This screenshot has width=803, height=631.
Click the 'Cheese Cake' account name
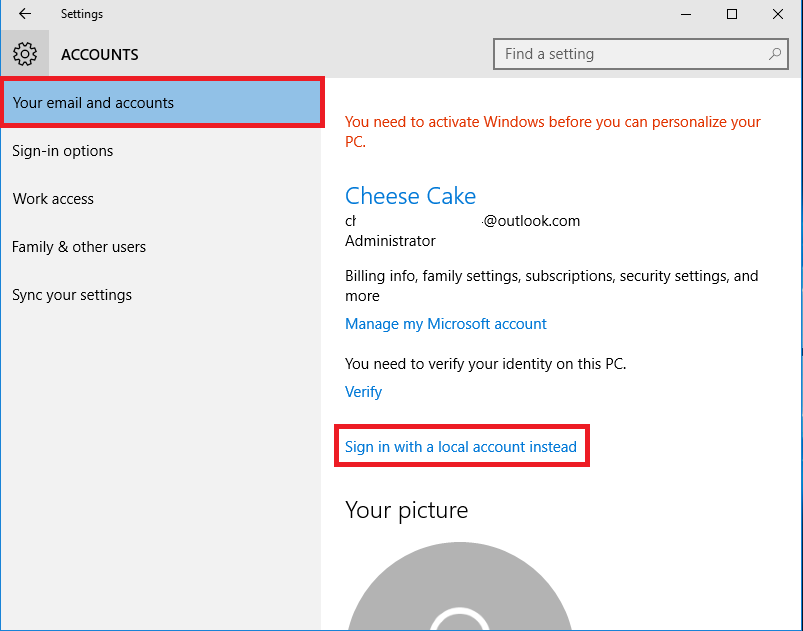tap(410, 196)
